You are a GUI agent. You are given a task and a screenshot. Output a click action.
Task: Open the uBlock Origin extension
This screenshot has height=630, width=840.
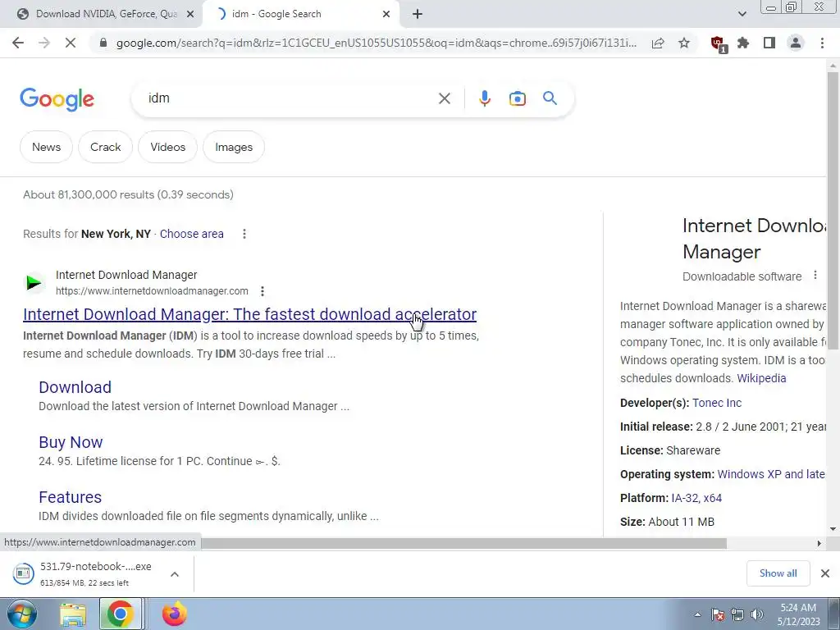click(718, 43)
